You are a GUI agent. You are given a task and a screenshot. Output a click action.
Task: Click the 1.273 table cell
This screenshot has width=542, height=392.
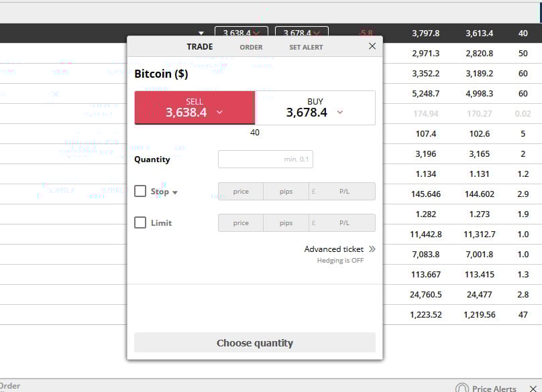coord(480,214)
